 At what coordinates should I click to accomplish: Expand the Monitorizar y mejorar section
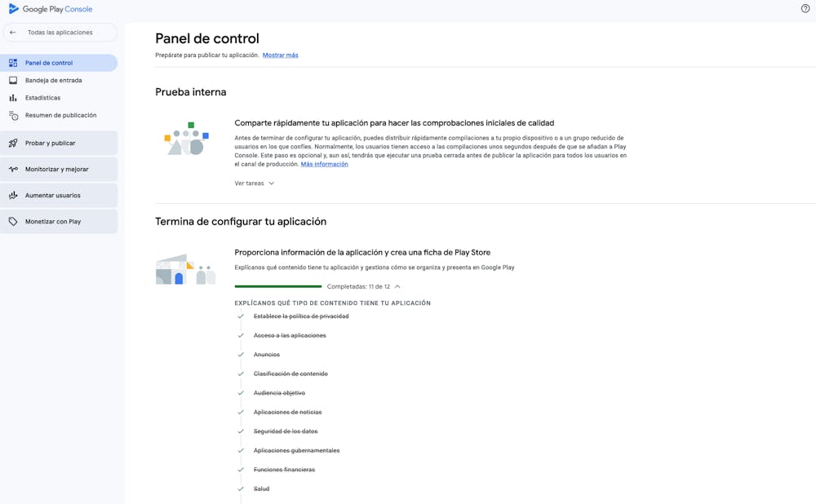click(x=56, y=170)
